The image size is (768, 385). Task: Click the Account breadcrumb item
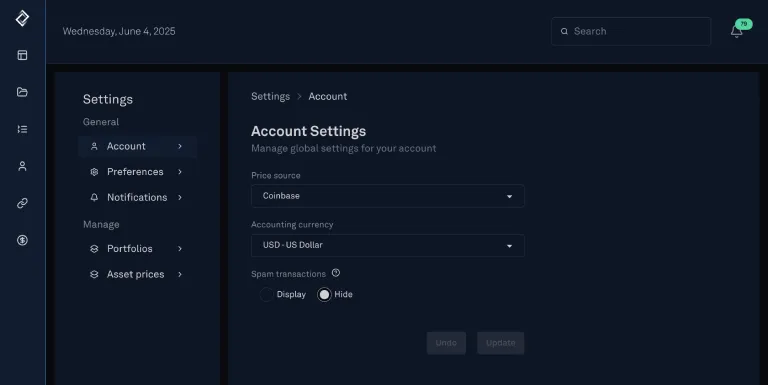point(328,96)
